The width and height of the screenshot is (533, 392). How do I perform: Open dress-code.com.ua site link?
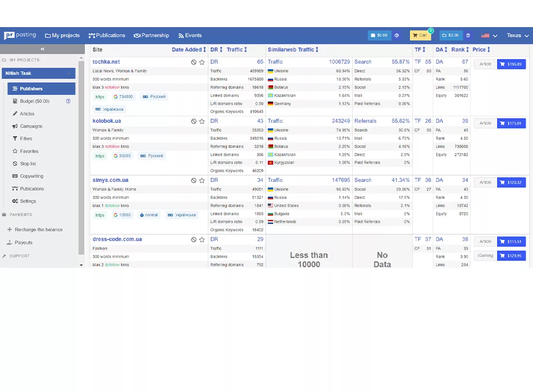[x=117, y=239]
